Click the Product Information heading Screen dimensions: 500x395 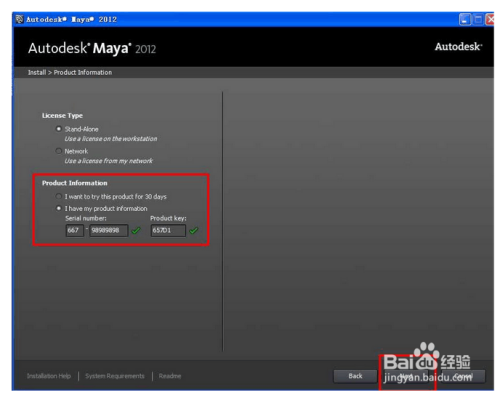coord(75,183)
